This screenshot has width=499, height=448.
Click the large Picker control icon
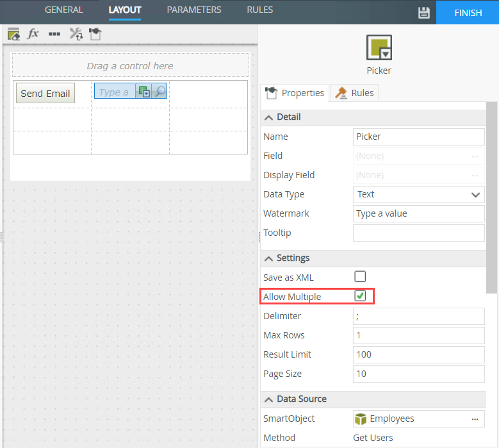[379, 47]
